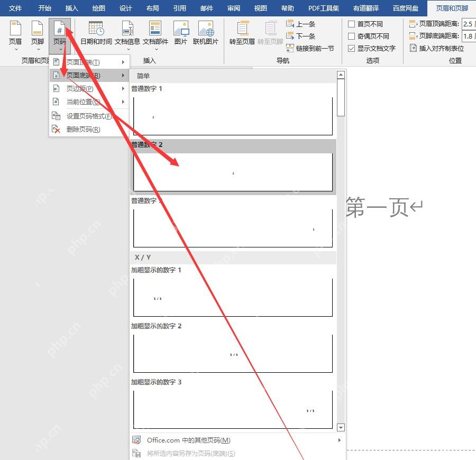476x460 pixels.
Task: Insert 联机图片 online picture
Action: click(206, 33)
